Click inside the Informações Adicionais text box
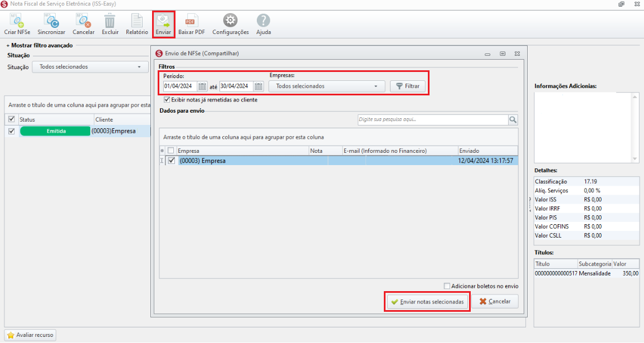 click(583, 128)
